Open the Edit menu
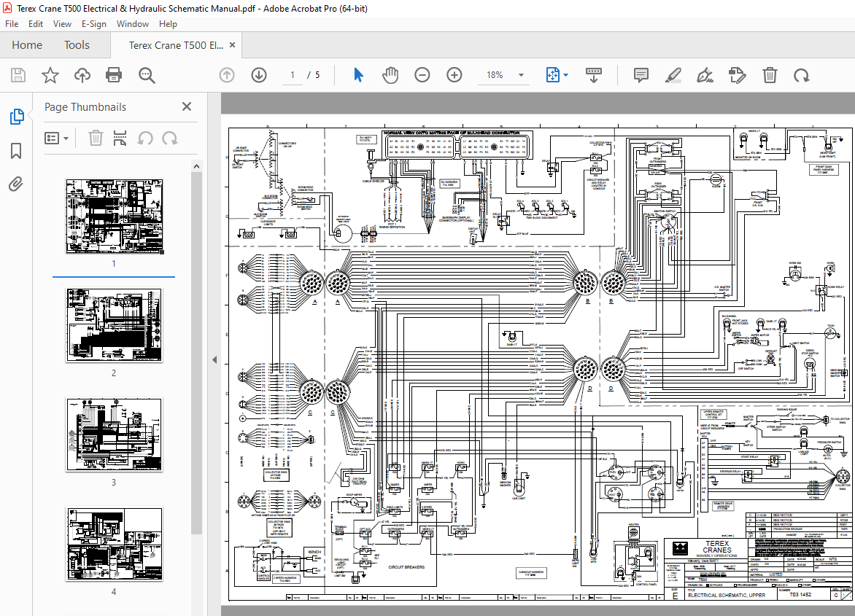This screenshot has height=616, width=855. pos(36,24)
